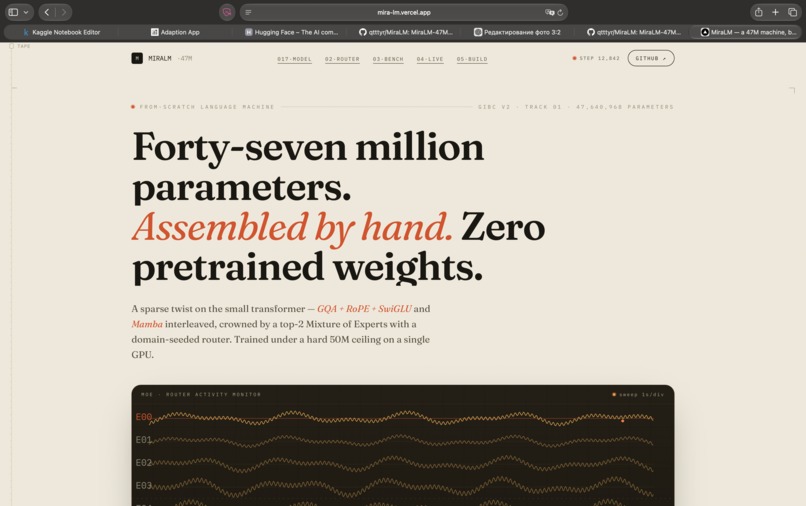The width and height of the screenshot is (806, 506).
Task: Go to 01·MODEL section link
Action: pos(295,59)
